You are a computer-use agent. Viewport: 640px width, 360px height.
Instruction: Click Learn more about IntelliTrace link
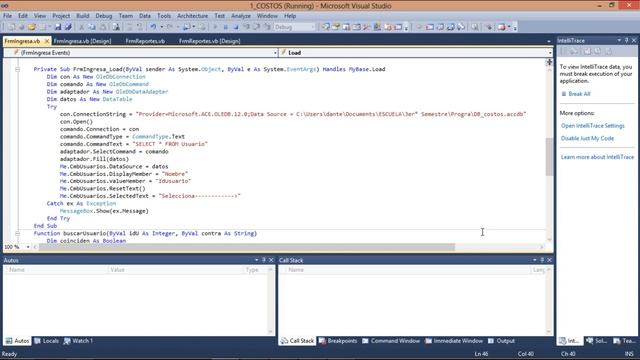[597, 157]
